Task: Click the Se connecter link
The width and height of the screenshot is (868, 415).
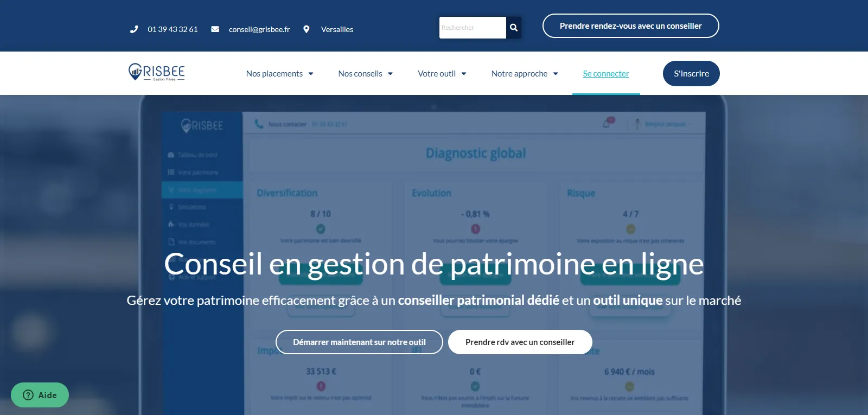Action: (606, 74)
